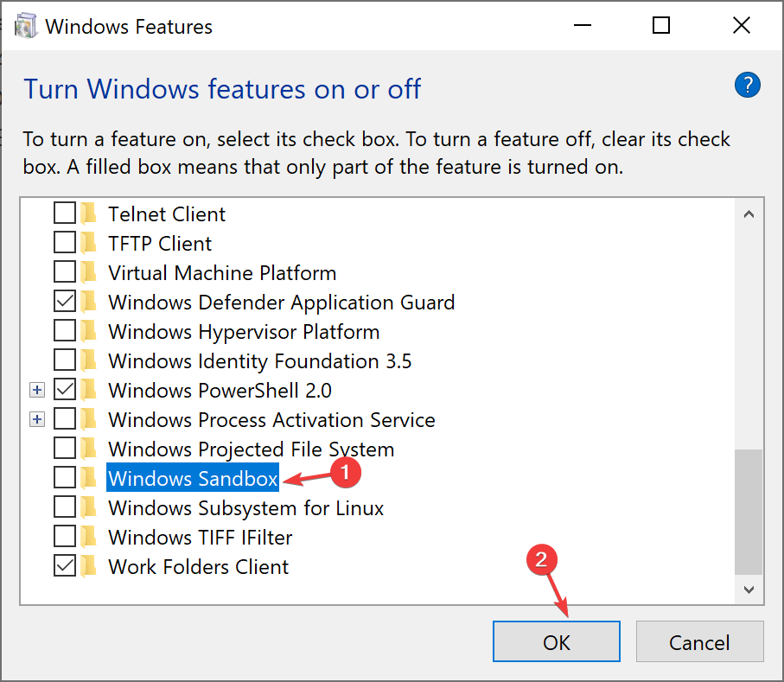
Task: Select the Windows Projected File System label
Action: pos(252,449)
